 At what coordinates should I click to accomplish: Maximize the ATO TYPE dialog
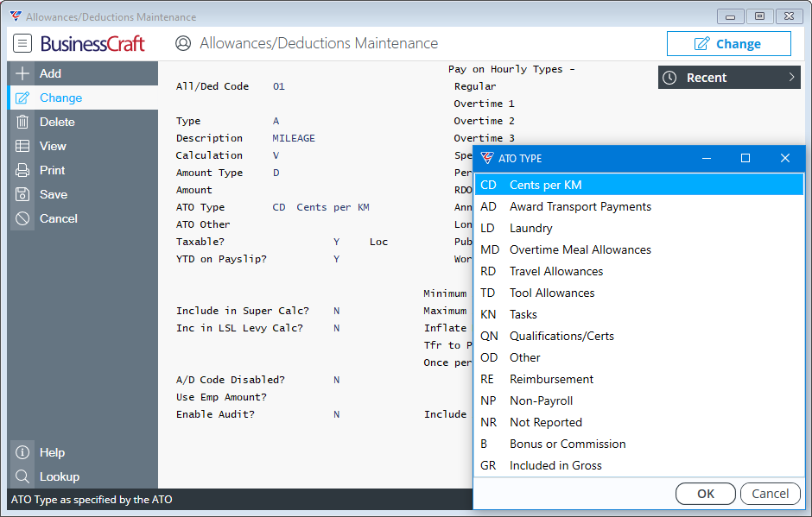coord(745,158)
